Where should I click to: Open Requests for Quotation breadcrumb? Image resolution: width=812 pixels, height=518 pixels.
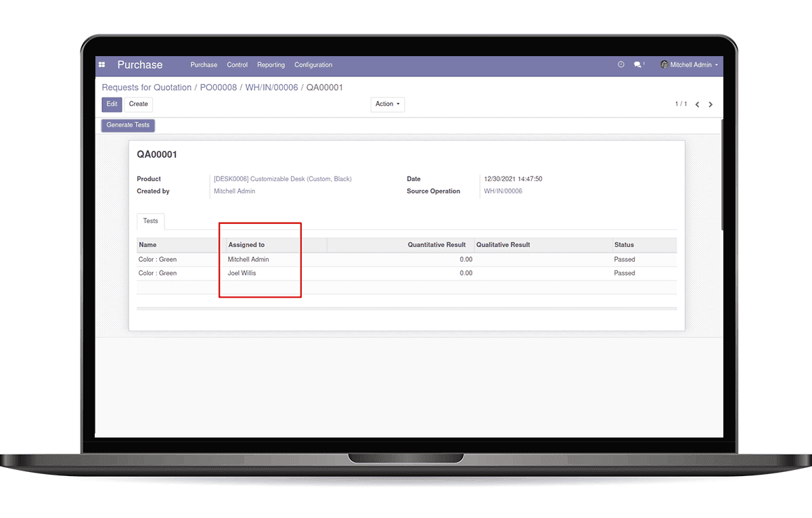click(x=147, y=87)
